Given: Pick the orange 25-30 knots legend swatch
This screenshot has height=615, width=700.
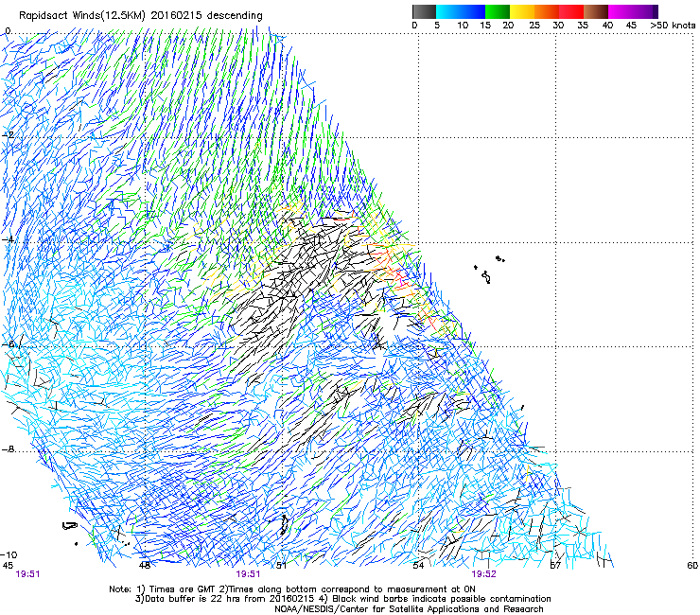Looking at the screenshot, I should point(547,11).
